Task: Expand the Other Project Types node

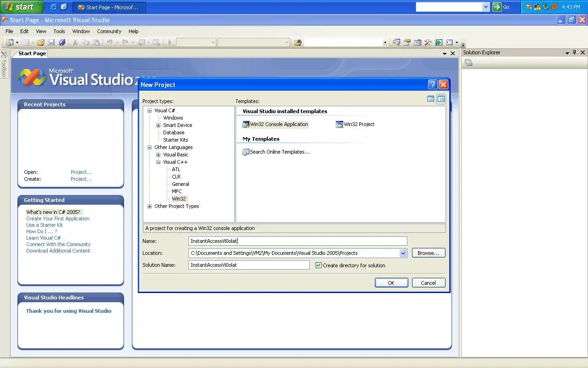Action: (150, 206)
